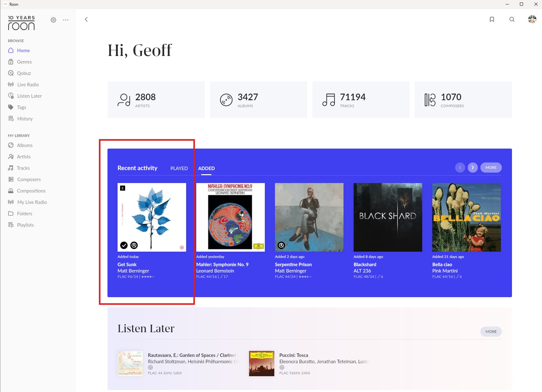Image resolution: width=542 pixels, height=392 pixels.
Task: Click MORE in Recent activity
Action: [x=491, y=168]
